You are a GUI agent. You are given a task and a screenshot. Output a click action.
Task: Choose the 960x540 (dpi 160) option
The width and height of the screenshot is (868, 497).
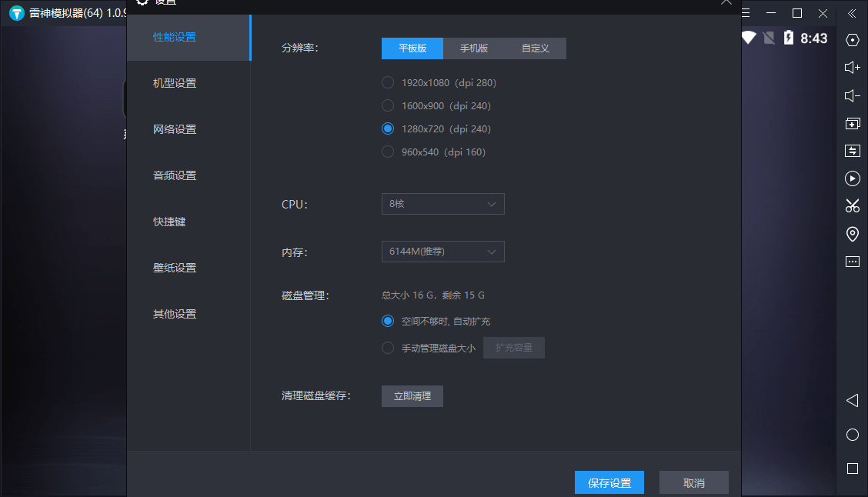[388, 152]
